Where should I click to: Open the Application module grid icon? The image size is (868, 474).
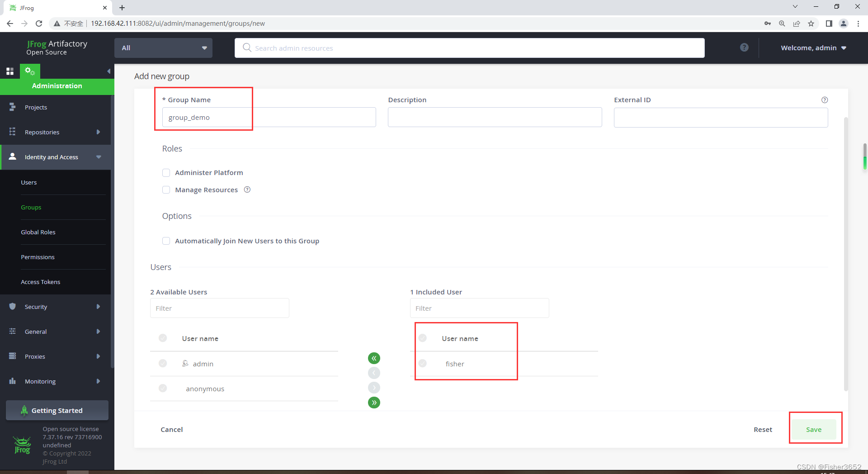click(x=10, y=71)
